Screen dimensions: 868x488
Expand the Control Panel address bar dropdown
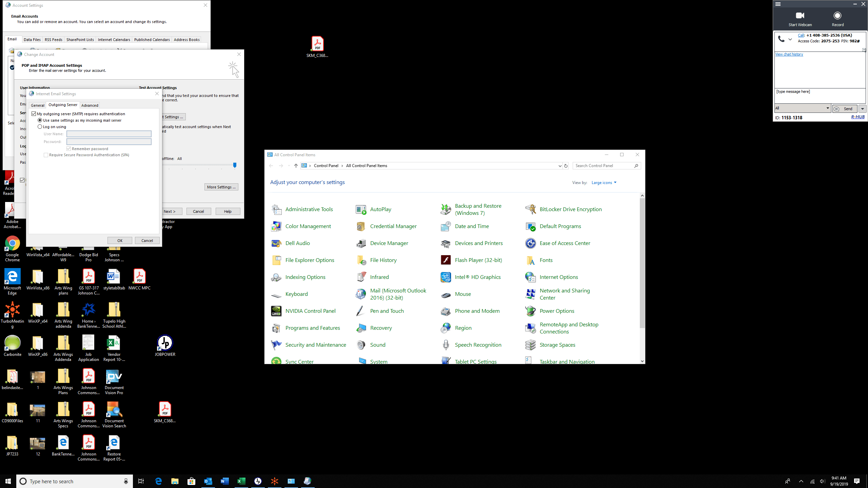coord(560,166)
